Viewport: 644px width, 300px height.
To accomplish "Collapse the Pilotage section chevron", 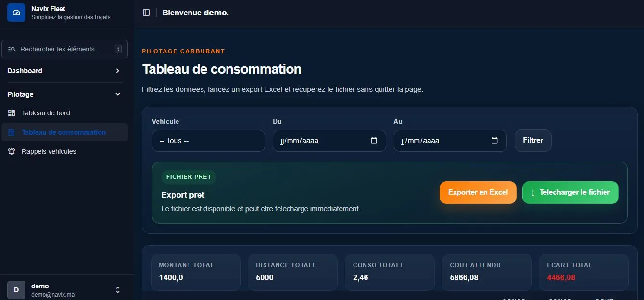I will [x=118, y=94].
